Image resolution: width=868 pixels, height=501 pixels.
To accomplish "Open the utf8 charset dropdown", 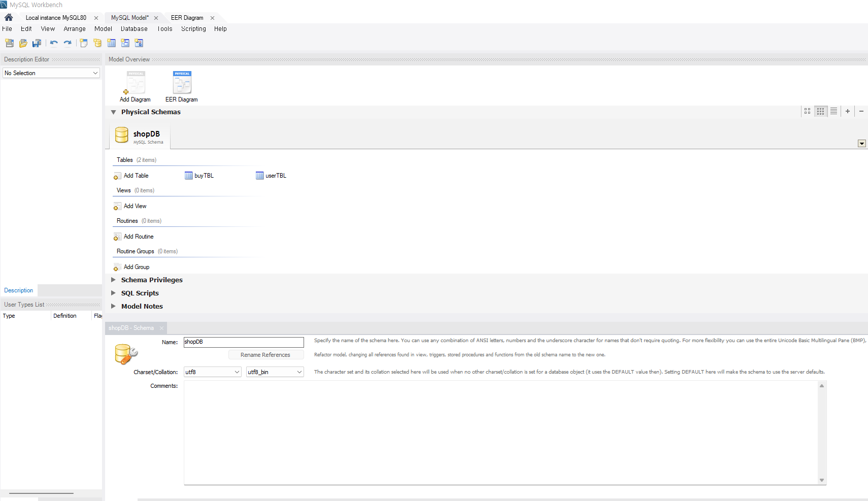I will [x=212, y=372].
